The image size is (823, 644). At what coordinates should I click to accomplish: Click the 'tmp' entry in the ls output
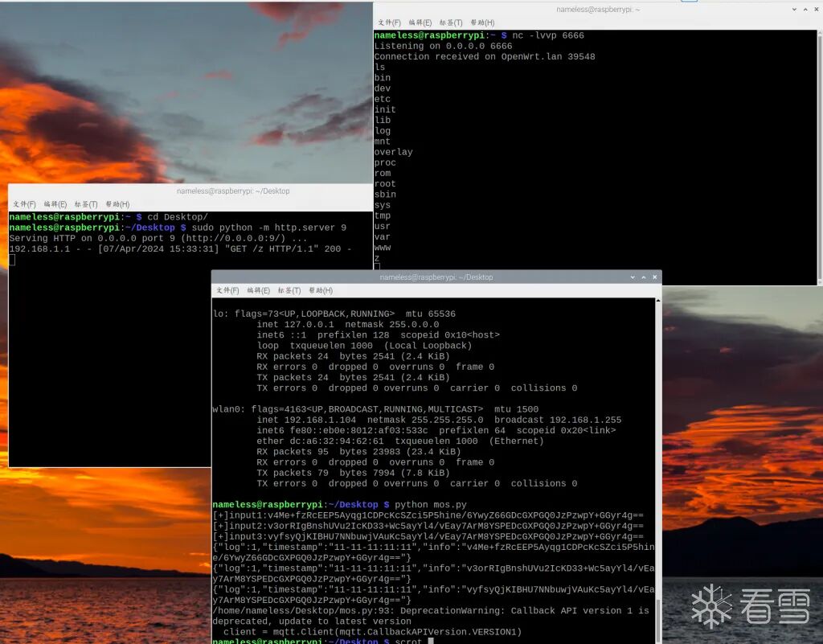[382, 215]
